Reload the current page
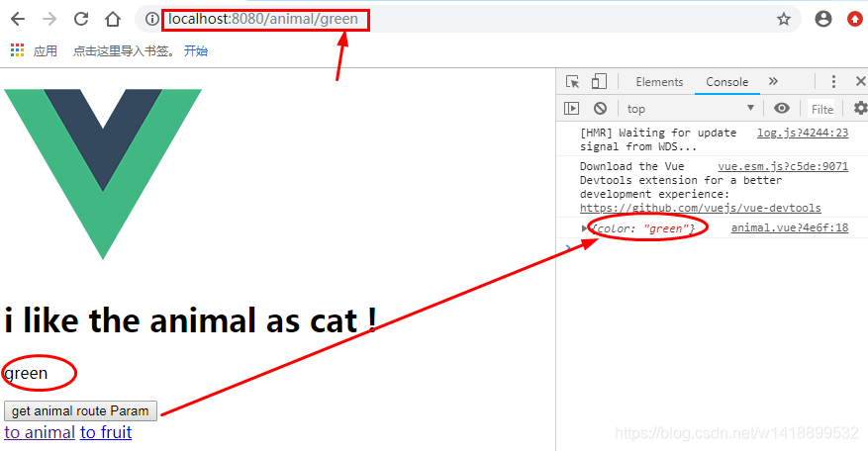 (81, 20)
